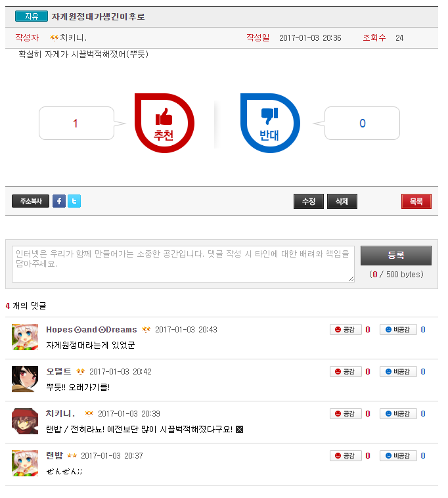Click the red 추천 thumbs-up icon
Viewport: 448px width, 498px height.
point(164,123)
